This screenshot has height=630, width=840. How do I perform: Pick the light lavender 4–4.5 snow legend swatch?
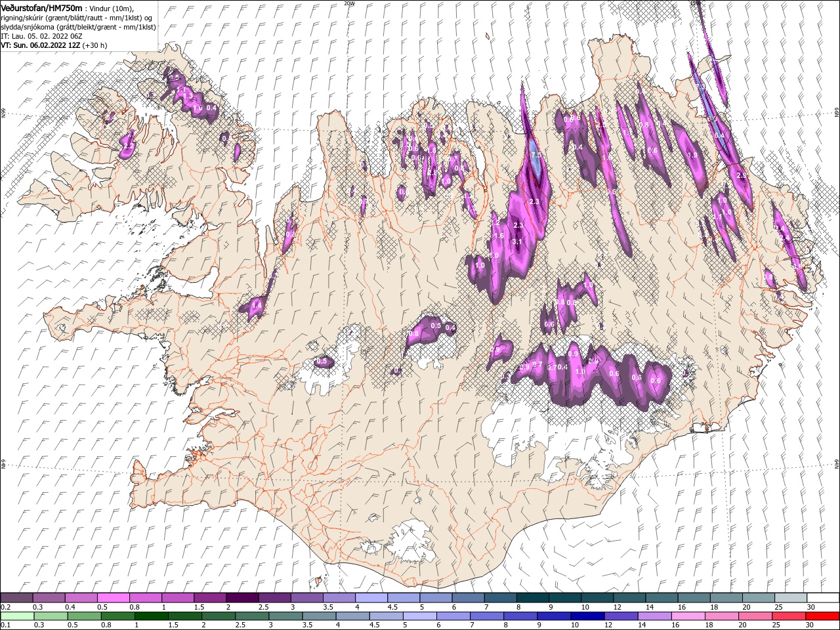[371, 598]
